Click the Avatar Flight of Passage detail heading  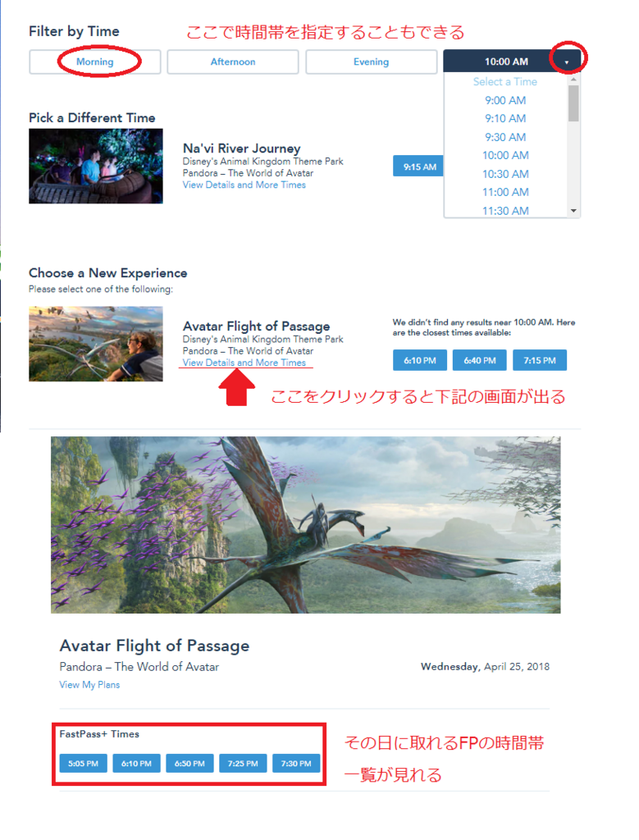[x=154, y=646]
